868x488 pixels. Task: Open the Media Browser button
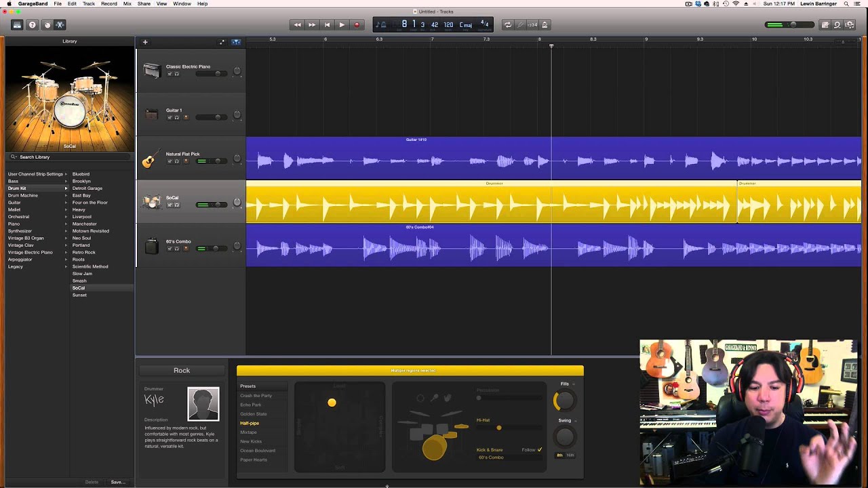tap(850, 25)
